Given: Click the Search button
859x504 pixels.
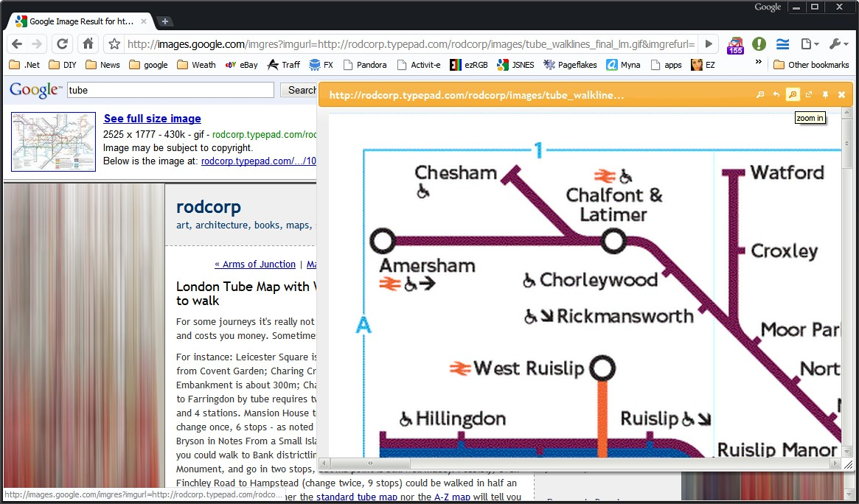Looking at the screenshot, I should pyautogui.click(x=299, y=90).
